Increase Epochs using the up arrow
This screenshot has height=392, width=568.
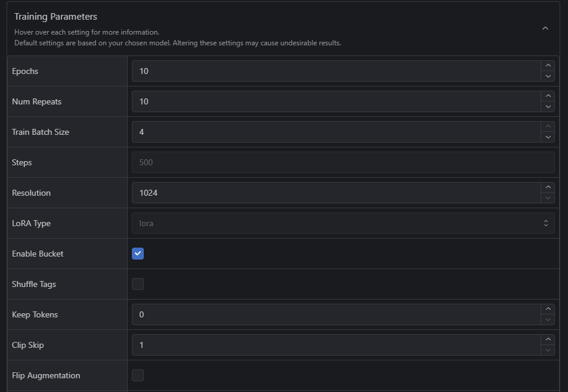point(547,66)
